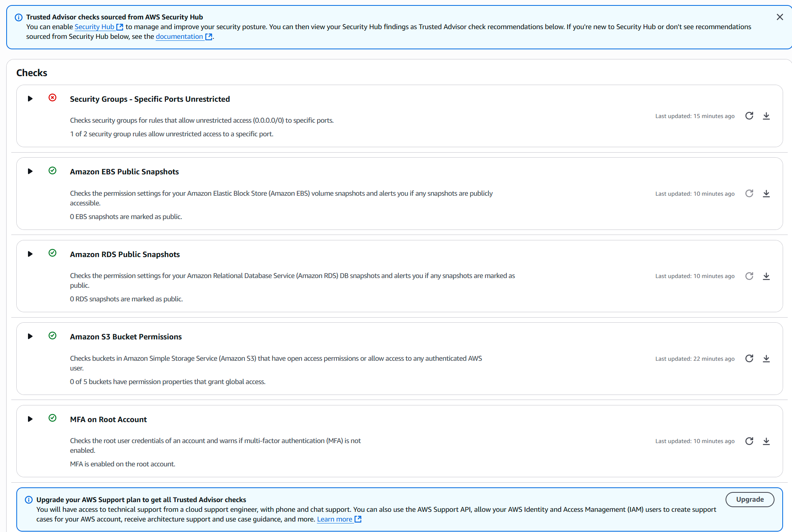The image size is (792, 532).
Task: Refresh the MFA on Root Account check
Action: click(749, 441)
